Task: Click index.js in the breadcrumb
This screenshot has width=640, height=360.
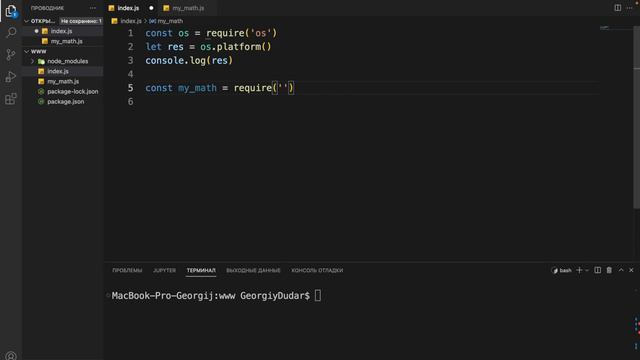Action: coord(131,21)
